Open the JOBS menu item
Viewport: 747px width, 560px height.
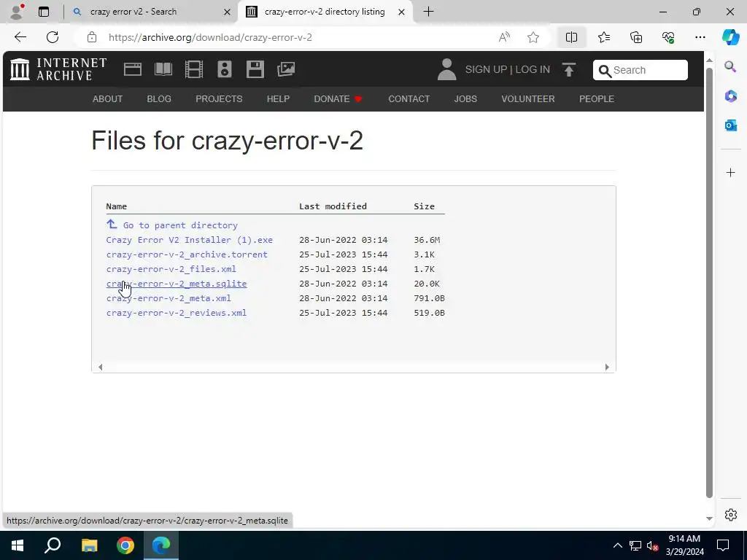coord(465,99)
